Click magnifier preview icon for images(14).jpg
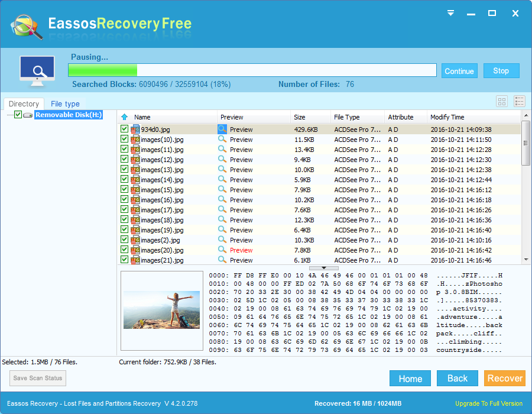532x414 pixels. [x=222, y=179]
